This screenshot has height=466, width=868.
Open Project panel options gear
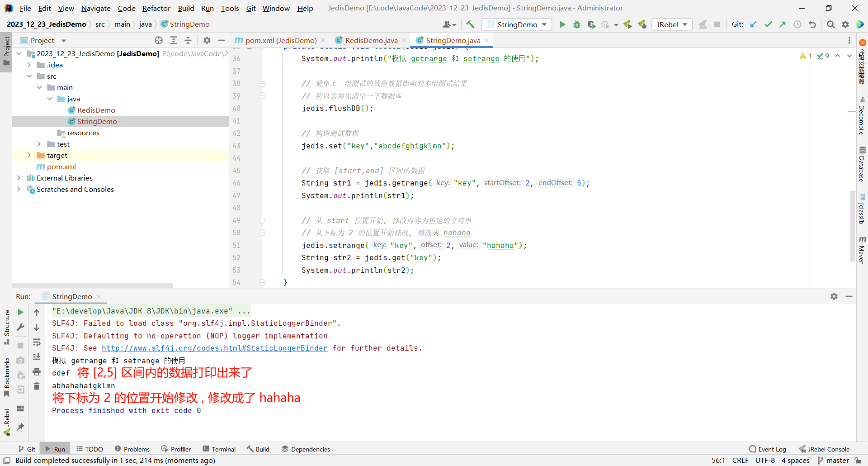(207, 40)
